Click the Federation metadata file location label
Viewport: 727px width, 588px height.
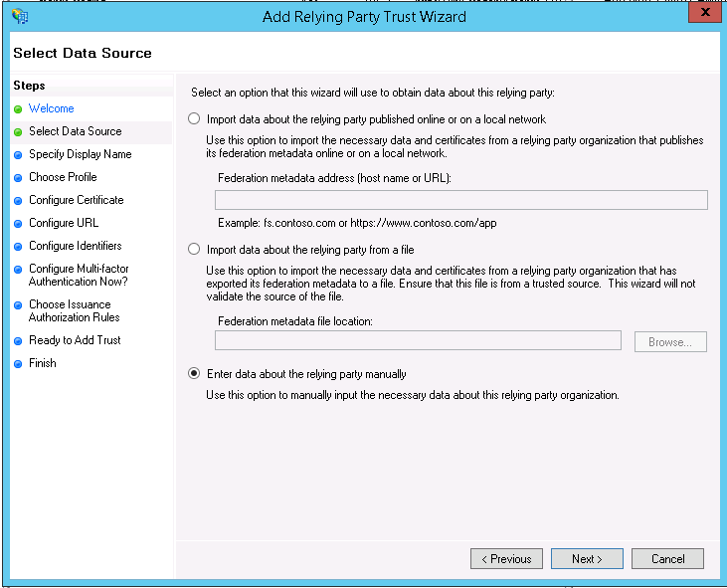click(295, 321)
